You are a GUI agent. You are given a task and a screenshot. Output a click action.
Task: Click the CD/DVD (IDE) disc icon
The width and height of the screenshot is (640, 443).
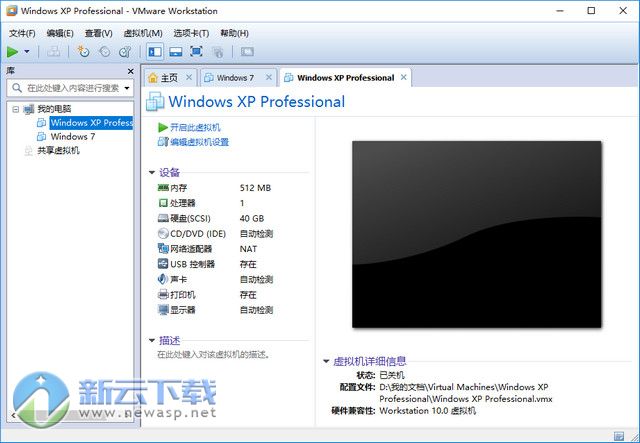pyautogui.click(x=163, y=234)
